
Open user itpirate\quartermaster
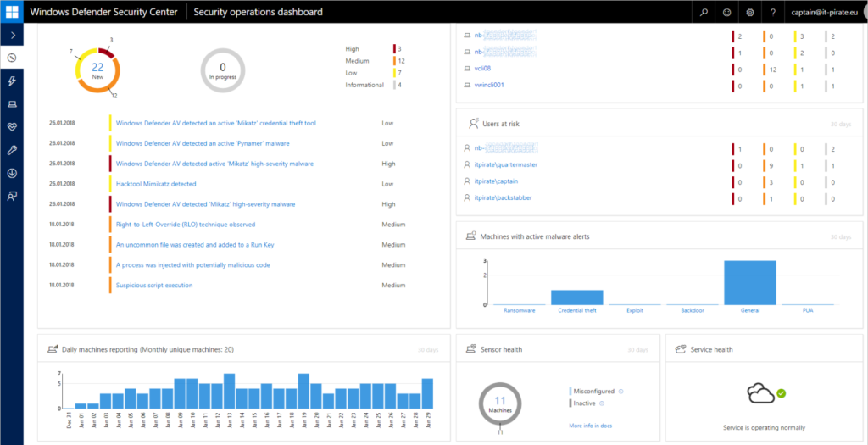(506, 165)
